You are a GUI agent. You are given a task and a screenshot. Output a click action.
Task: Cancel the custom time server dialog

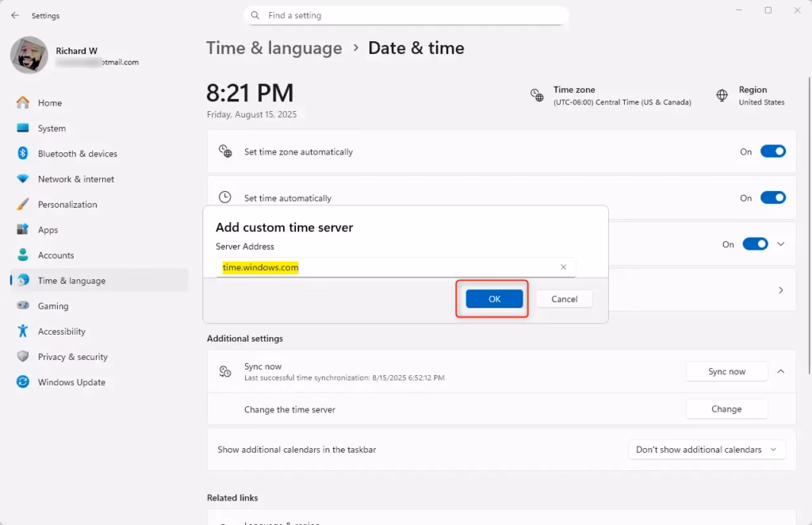(x=564, y=299)
